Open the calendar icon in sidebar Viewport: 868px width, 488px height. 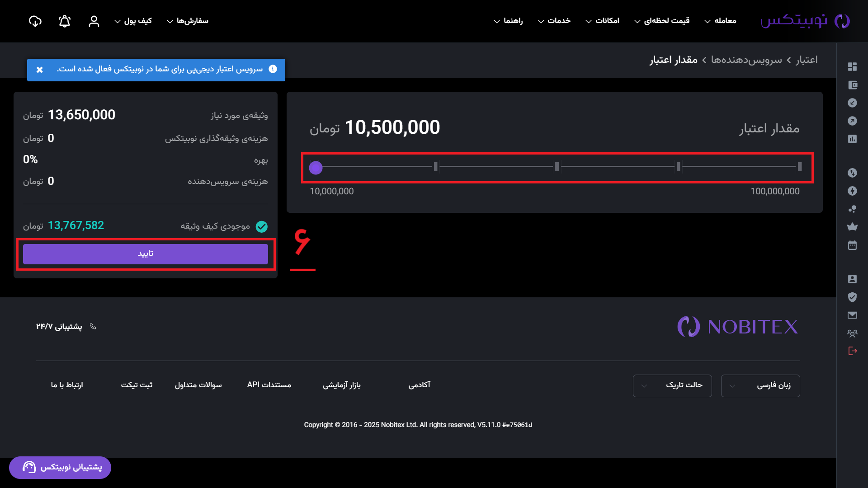click(x=852, y=245)
